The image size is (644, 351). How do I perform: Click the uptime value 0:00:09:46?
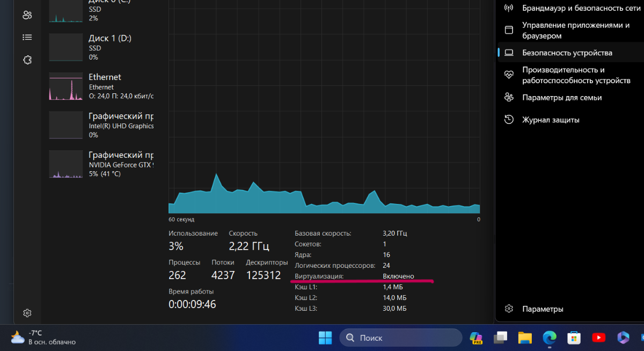point(192,304)
